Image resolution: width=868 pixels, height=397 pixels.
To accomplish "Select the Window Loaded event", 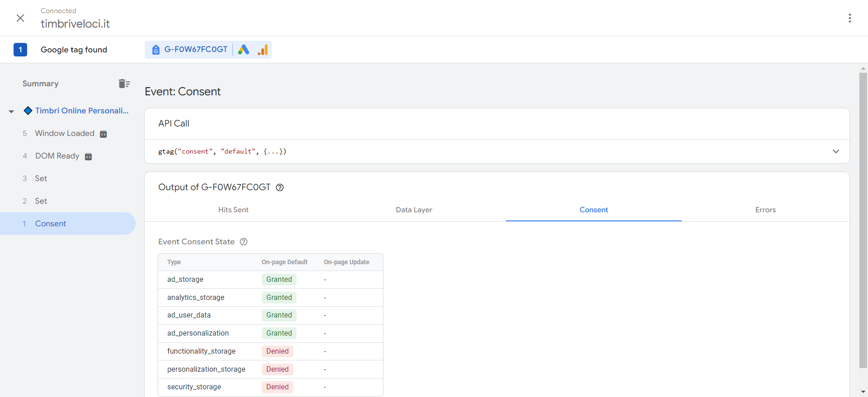I will click(x=65, y=133).
